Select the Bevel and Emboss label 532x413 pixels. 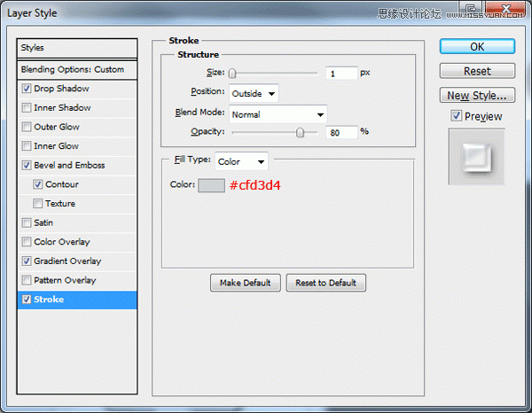(x=69, y=165)
